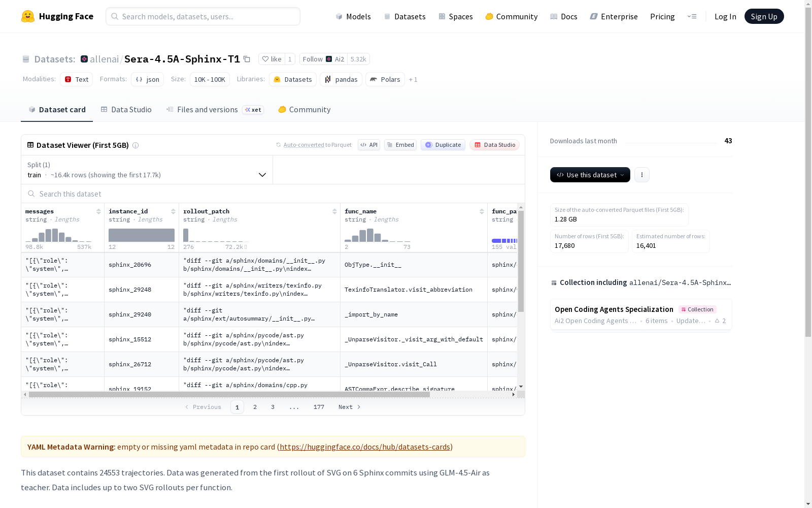
Task: Click the Dataset Viewer info icon
Action: (136, 145)
